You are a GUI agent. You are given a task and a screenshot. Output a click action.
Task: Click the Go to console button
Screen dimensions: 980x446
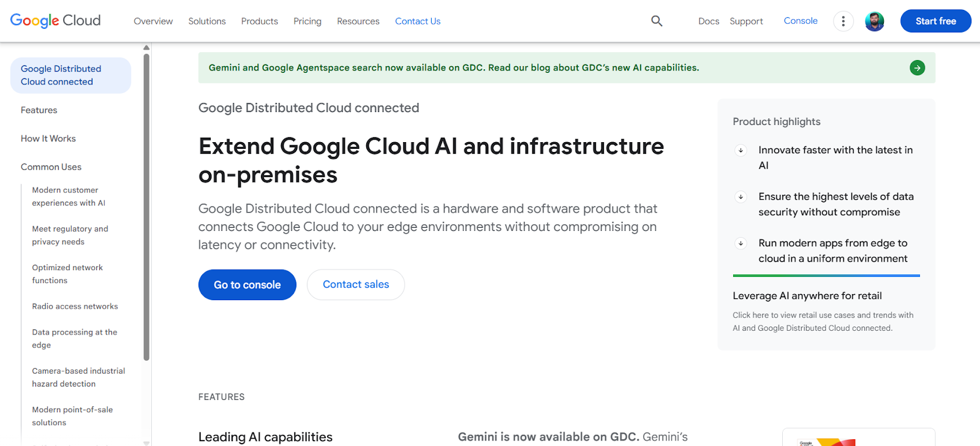(x=247, y=285)
